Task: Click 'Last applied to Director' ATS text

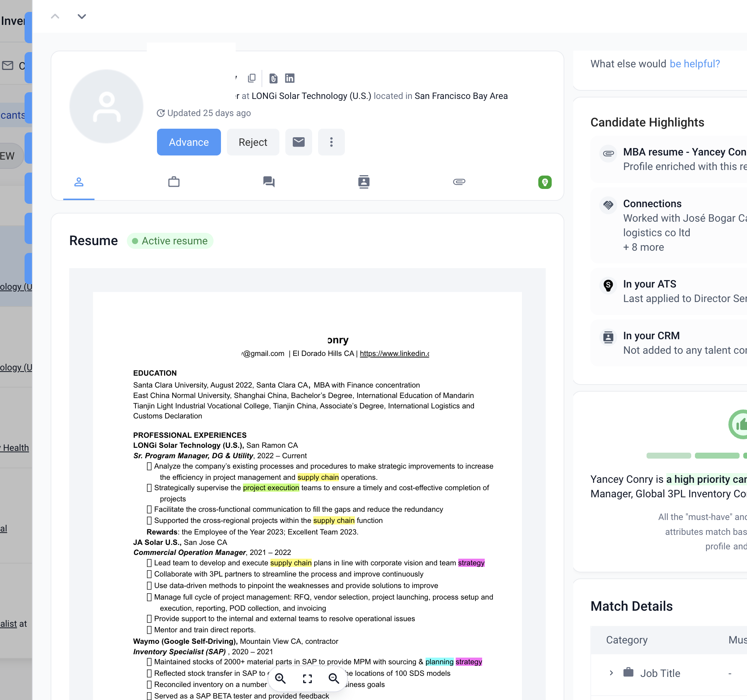Action: [x=685, y=299]
